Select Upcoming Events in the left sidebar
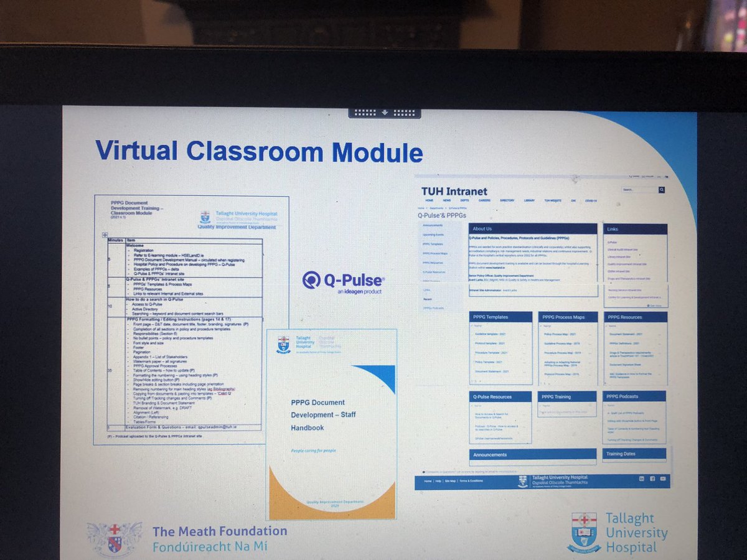 (x=433, y=235)
